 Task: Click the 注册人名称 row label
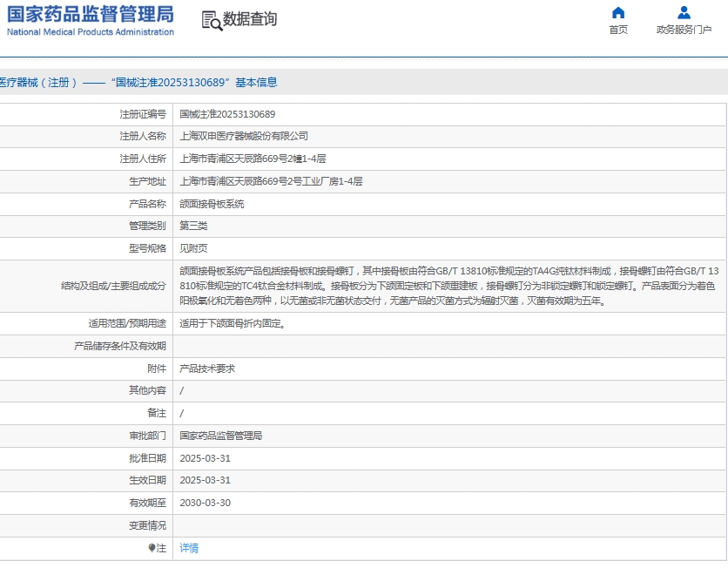point(143,136)
